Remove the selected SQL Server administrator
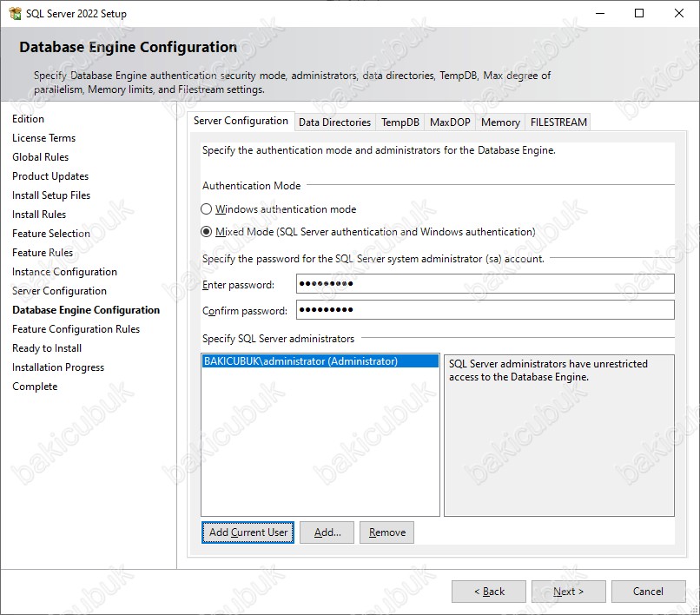This screenshot has height=615, width=700. point(386,532)
